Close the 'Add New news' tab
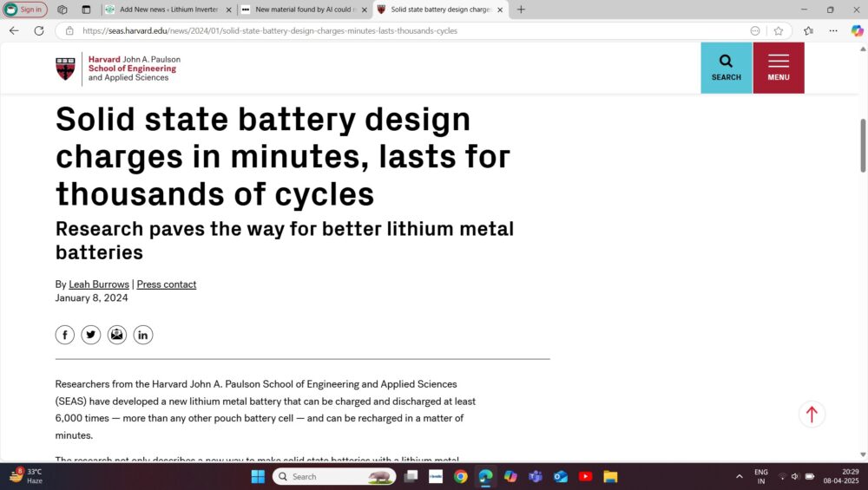This screenshot has height=490, width=868. (228, 10)
